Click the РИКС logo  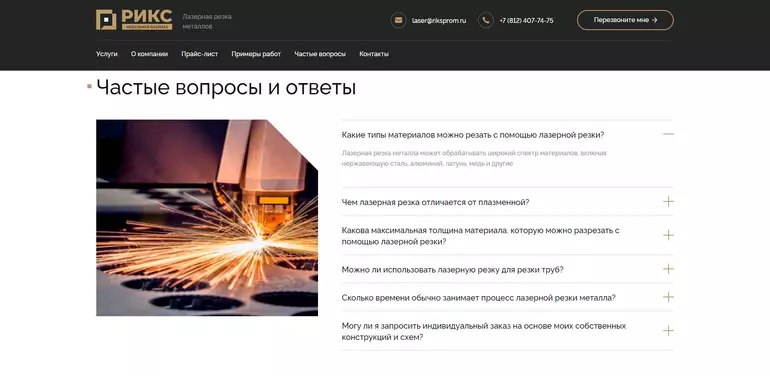[x=134, y=20]
